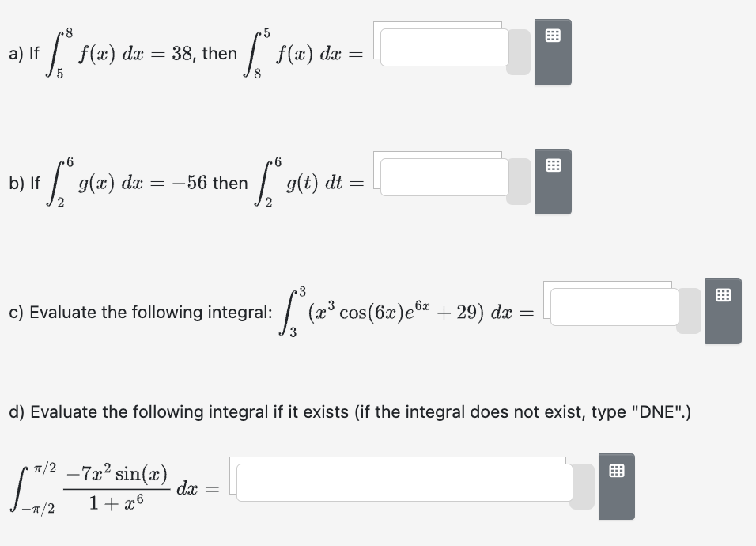Screen dimensions: 756x546
Task: Select the answer input field for part c
Action: (x=613, y=306)
